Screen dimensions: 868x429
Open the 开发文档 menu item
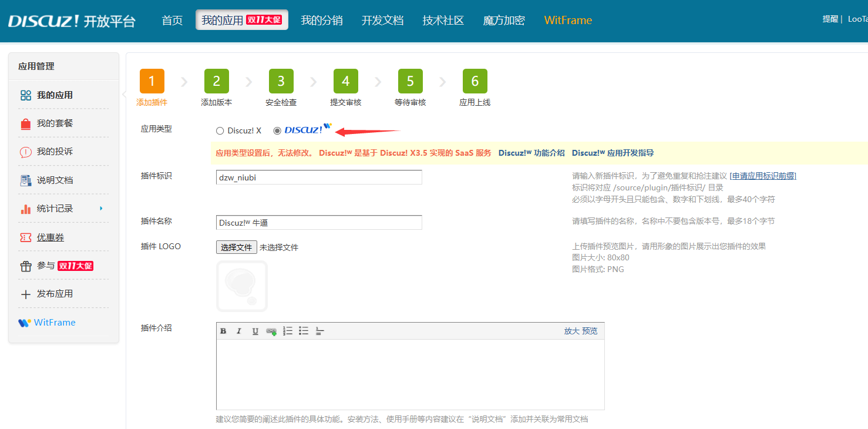pyautogui.click(x=382, y=19)
